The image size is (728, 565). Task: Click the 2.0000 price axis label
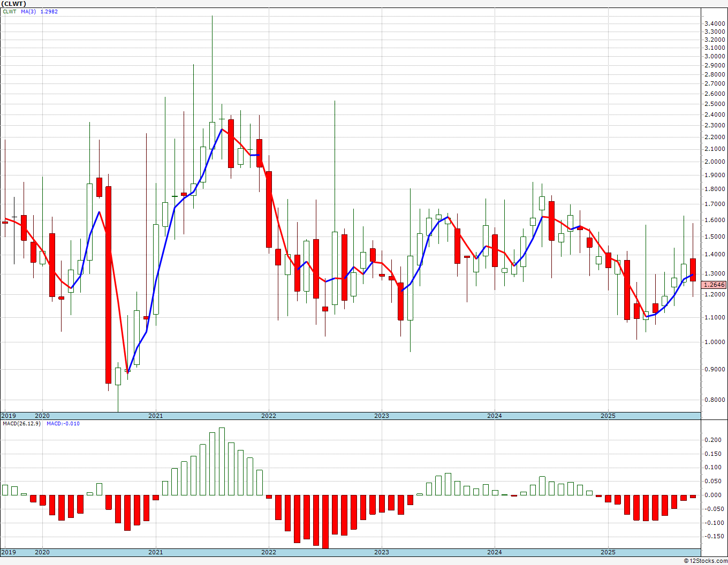tap(716, 162)
